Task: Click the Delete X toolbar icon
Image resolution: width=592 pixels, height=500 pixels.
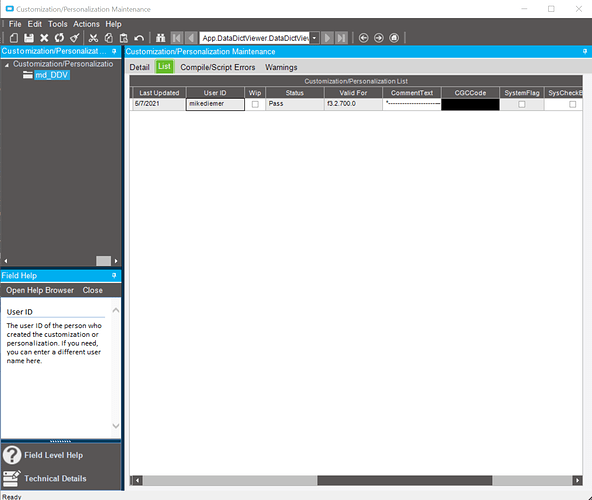Action: tap(44, 38)
